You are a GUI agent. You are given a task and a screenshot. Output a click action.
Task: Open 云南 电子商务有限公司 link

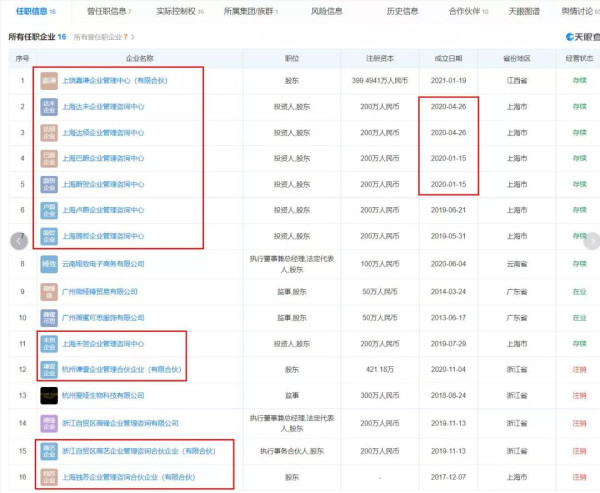point(103,264)
